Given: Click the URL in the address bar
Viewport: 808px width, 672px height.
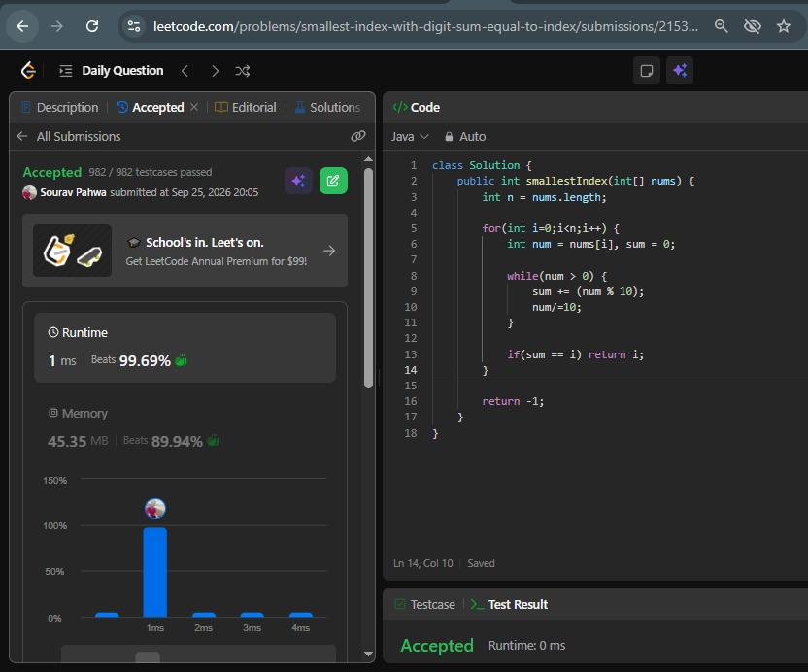Looking at the screenshot, I should click(425, 26).
